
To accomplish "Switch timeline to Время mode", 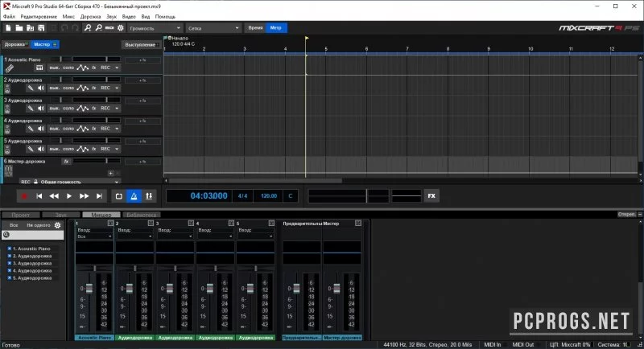I will (x=255, y=28).
